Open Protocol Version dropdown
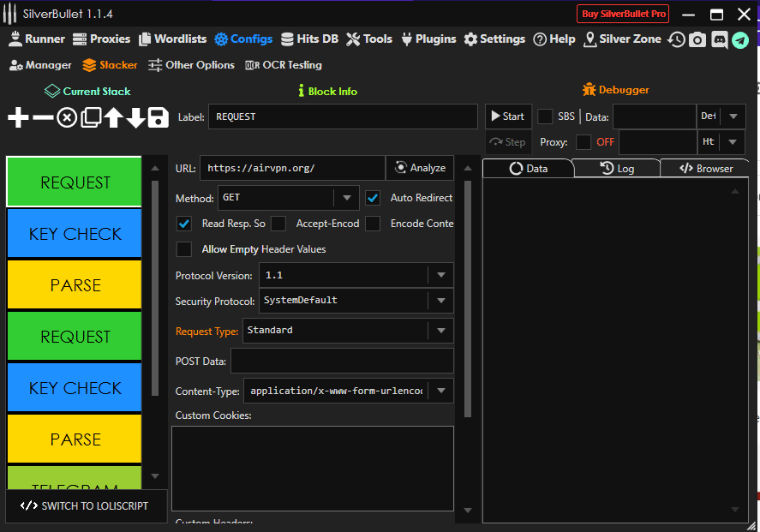The height and width of the screenshot is (532, 760). pyautogui.click(x=356, y=275)
